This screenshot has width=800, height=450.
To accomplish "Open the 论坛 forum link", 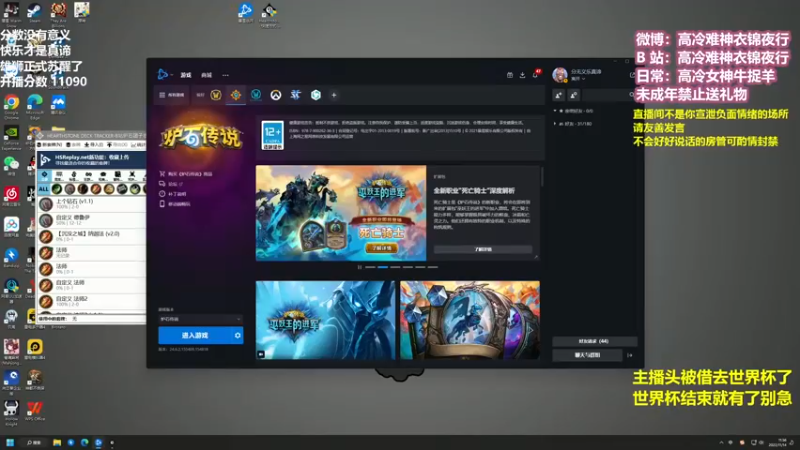I will 171,184.
